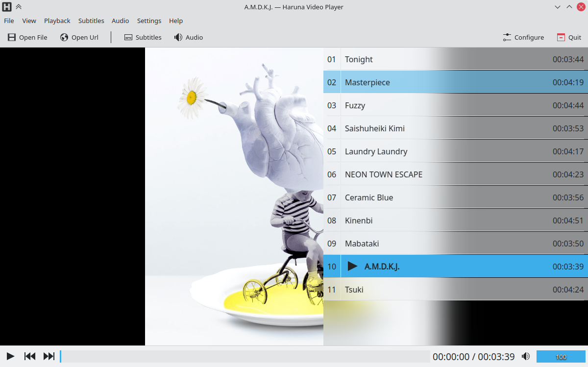
Task: Open the Subtitles toolbar dropdown
Action: [x=143, y=37]
